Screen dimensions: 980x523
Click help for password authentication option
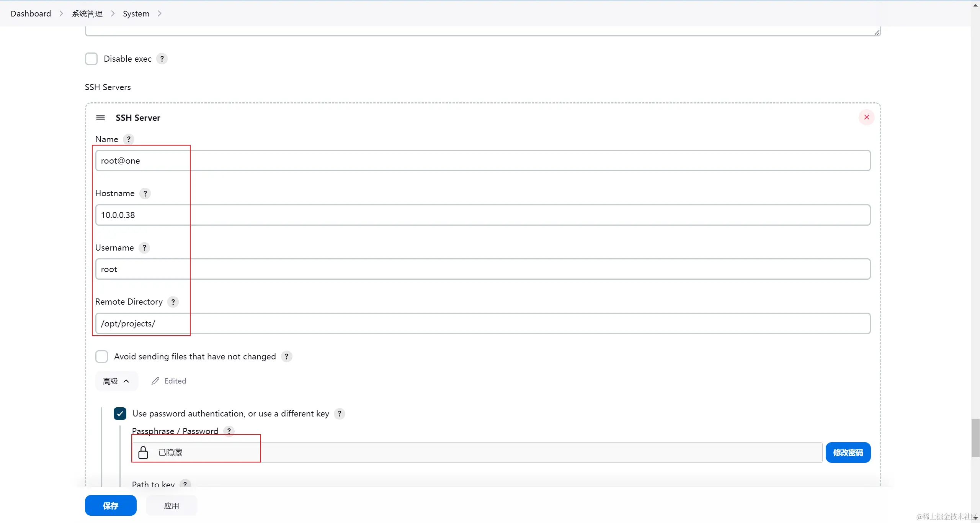pos(340,414)
